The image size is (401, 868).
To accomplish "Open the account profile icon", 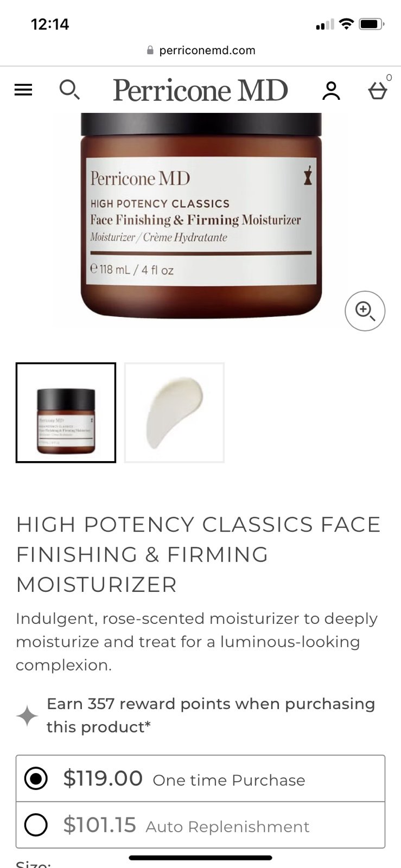I will 331,91.
